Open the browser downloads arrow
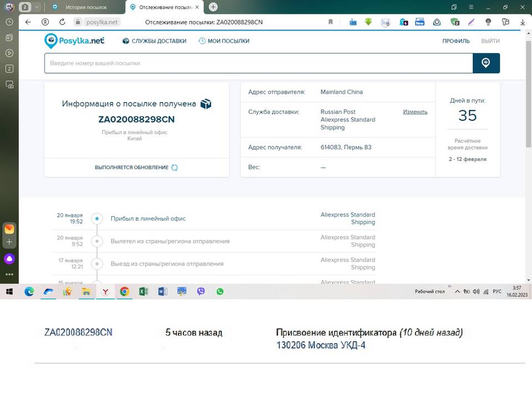This screenshot has height=396, width=532. 523,22
